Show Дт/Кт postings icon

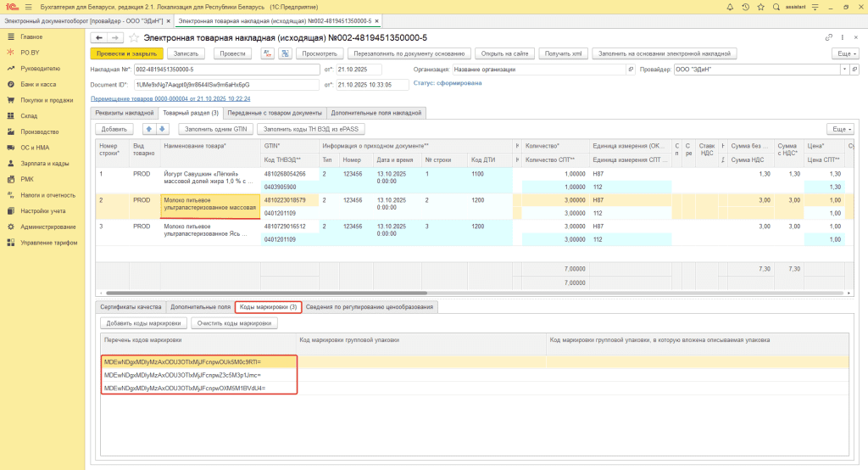[x=267, y=53]
